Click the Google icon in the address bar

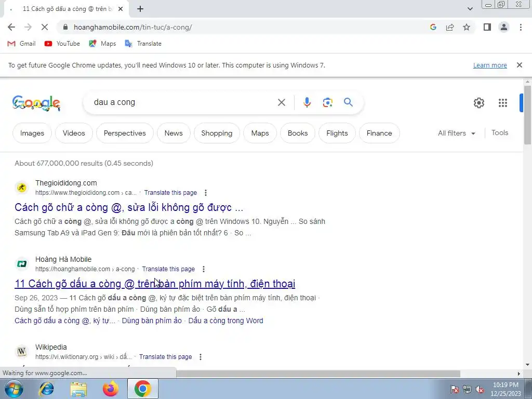tap(433, 27)
